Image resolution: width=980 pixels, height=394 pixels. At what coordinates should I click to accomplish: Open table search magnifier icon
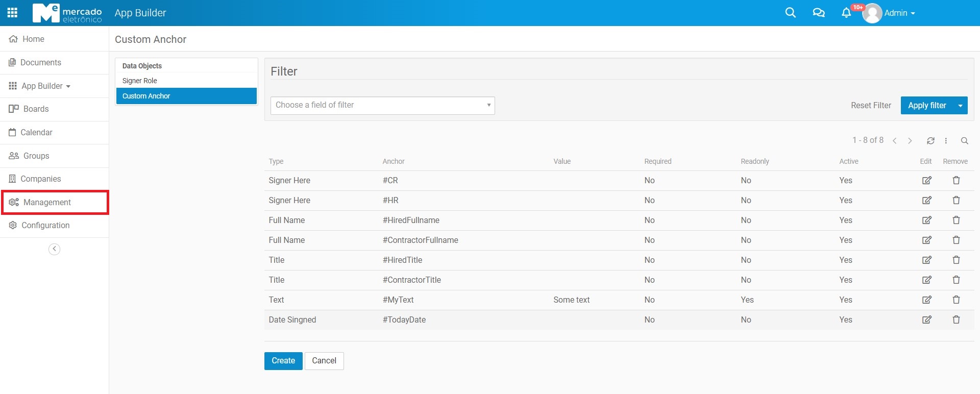coord(964,141)
